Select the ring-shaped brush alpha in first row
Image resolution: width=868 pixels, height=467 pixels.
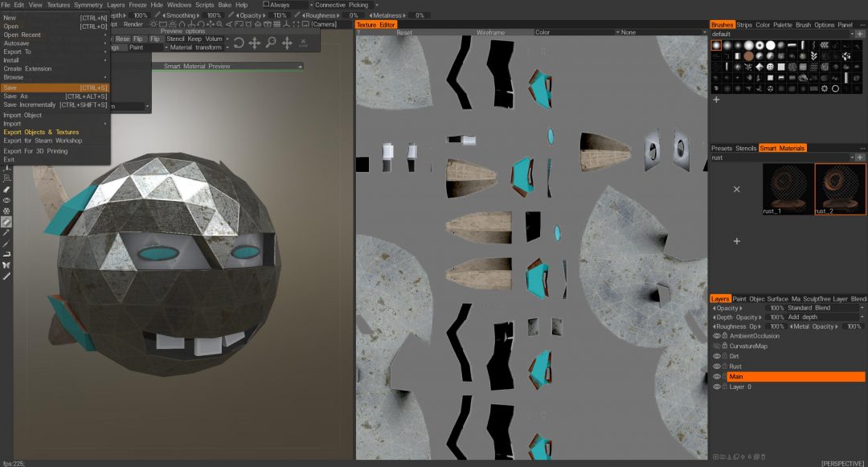(x=759, y=45)
